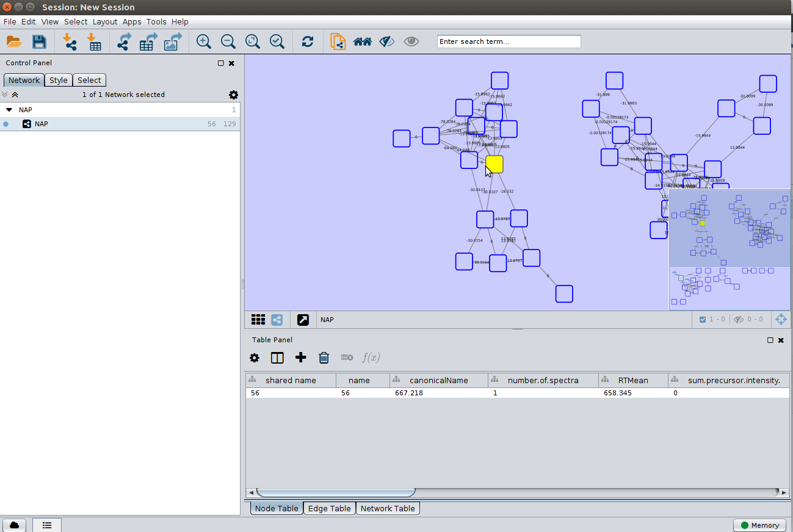This screenshot has width=793, height=532.
Task: Click the search term input field
Action: coord(509,41)
